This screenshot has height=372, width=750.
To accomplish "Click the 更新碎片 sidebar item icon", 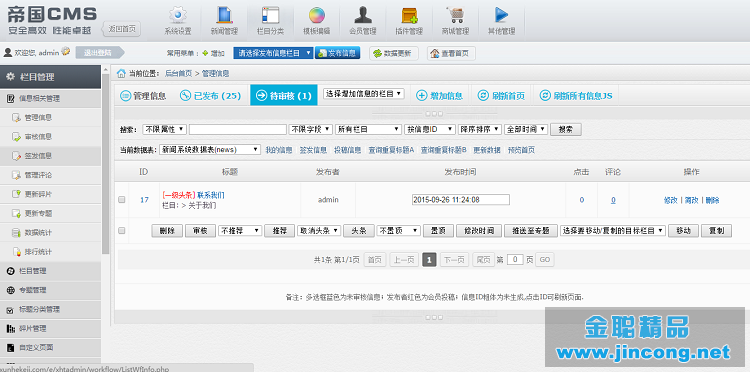I will [16, 194].
